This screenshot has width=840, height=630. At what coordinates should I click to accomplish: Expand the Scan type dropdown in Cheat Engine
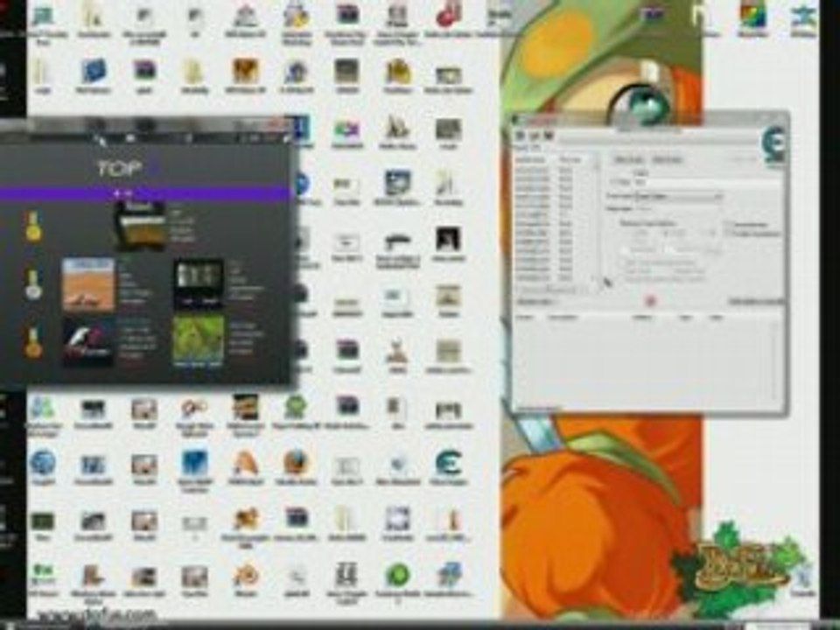tap(678, 197)
